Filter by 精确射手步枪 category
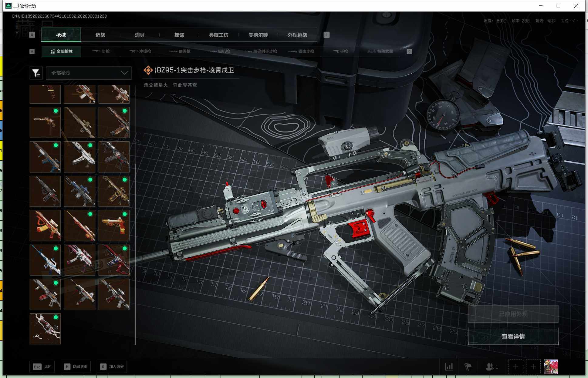 (260, 52)
